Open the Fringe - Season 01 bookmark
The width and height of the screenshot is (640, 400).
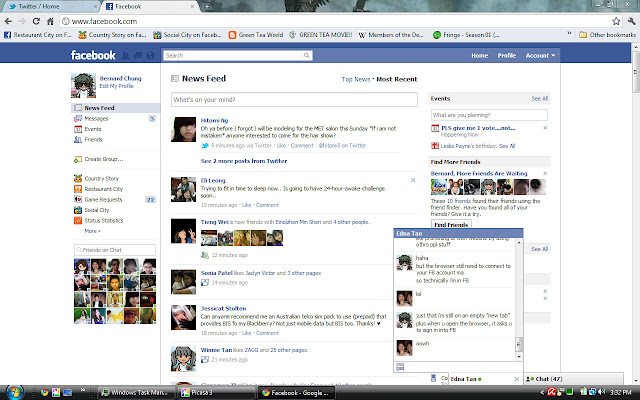coord(467,35)
